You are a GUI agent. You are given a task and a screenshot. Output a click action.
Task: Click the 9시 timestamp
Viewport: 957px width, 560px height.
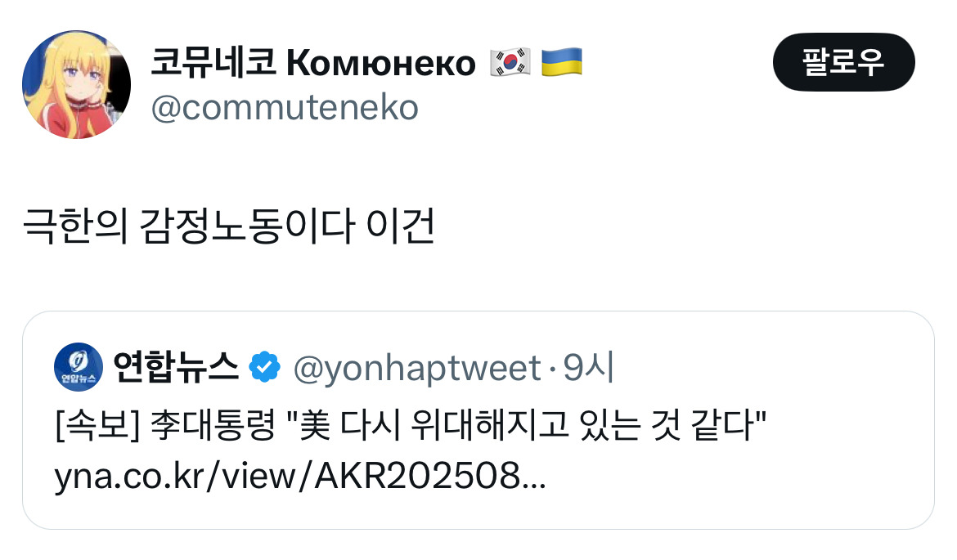[x=587, y=368]
